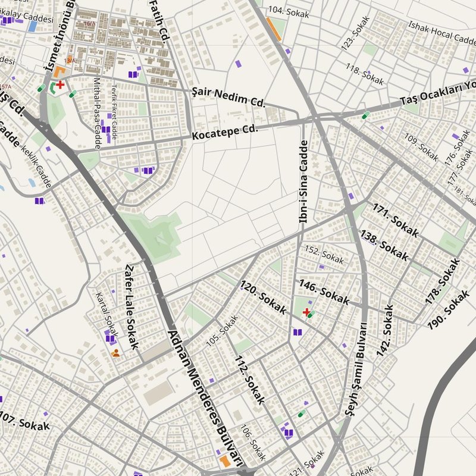This screenshot has width=476, height=476.
Task: Click the Tevfik Fikret Cadde label
Action: coord(114,112)
